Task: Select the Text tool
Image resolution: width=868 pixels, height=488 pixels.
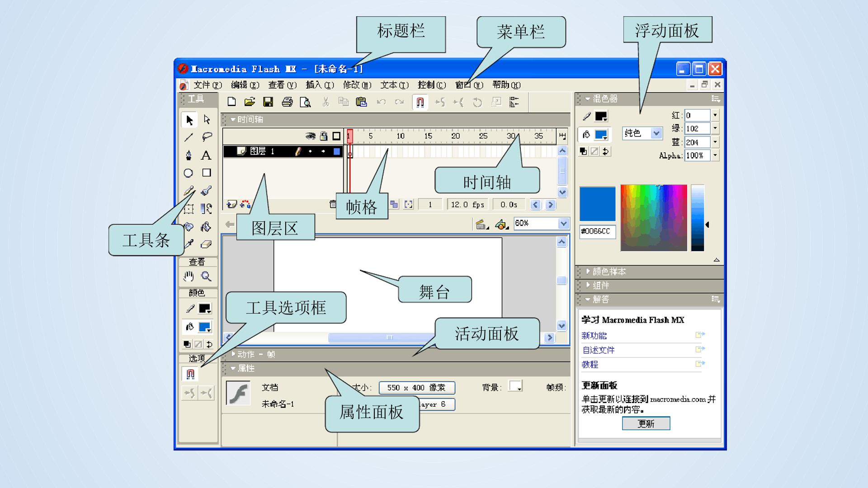Action: tap(206, 155)
